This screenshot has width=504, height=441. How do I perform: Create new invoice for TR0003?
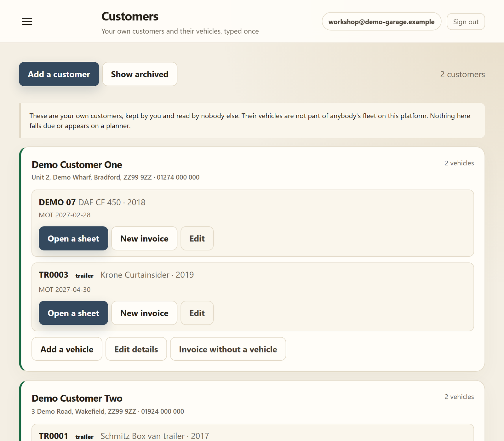point(144,313)
